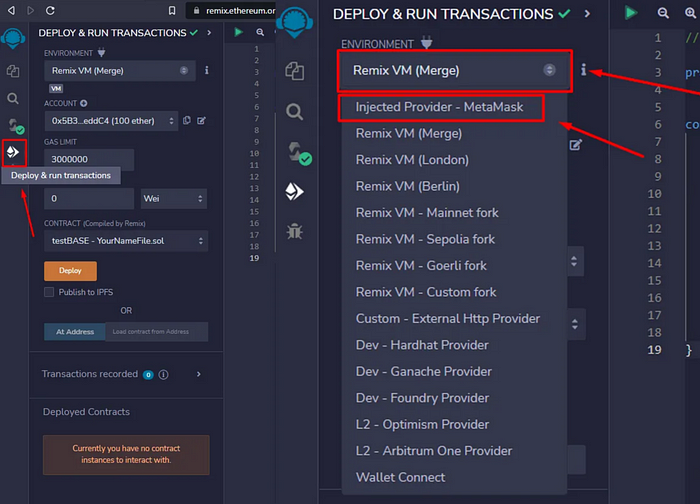Click the zoom icon in left editor toolbar

tap(260, 32)
